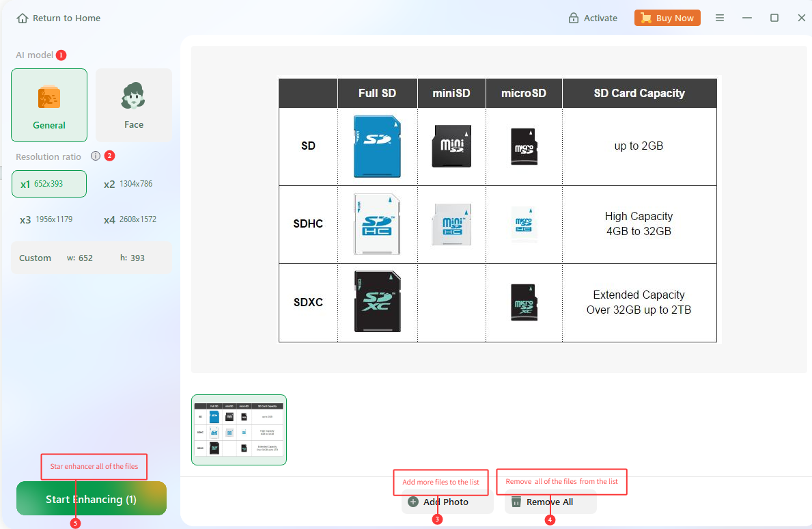Click the large SD card preview image

pyautogui.click(x=498, y=210)
